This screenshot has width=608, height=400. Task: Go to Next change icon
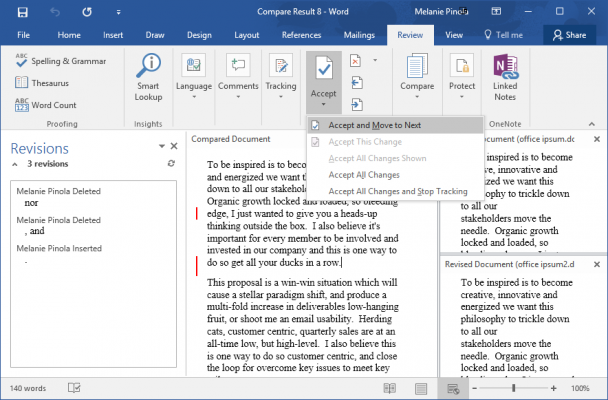pyautogui.click(x=357, y=105)
